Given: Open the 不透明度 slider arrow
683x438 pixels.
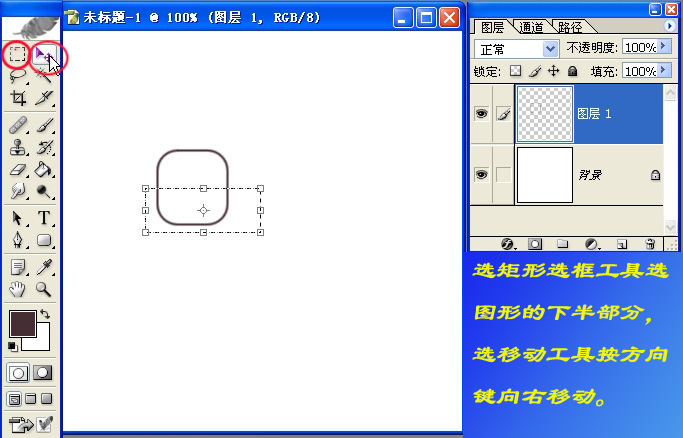Looking at the screenshot, I should coord(663,46).
